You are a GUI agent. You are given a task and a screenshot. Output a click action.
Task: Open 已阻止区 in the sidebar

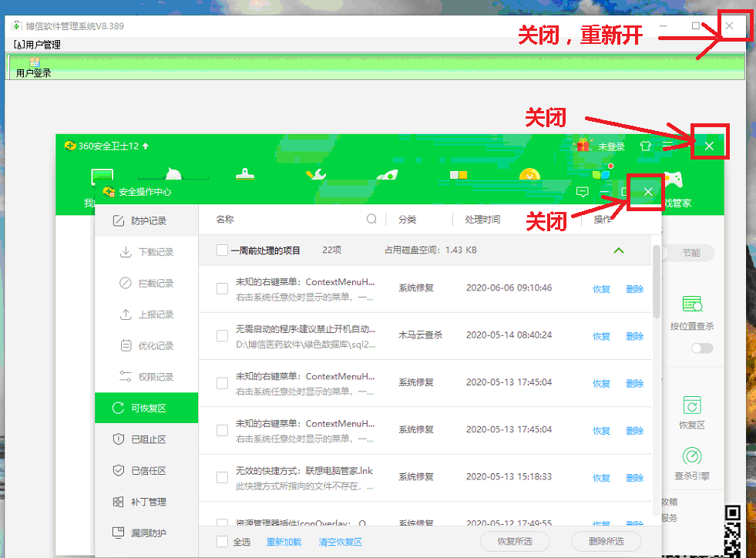coord(146,439)
